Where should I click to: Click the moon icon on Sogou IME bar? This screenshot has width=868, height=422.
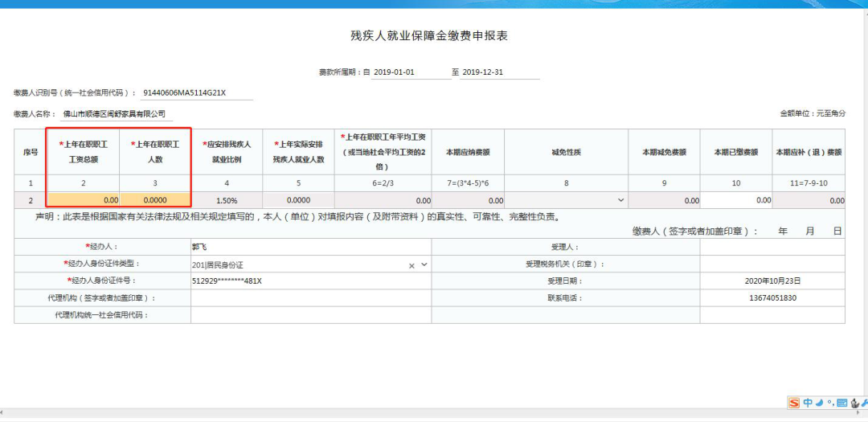point(819,403)
